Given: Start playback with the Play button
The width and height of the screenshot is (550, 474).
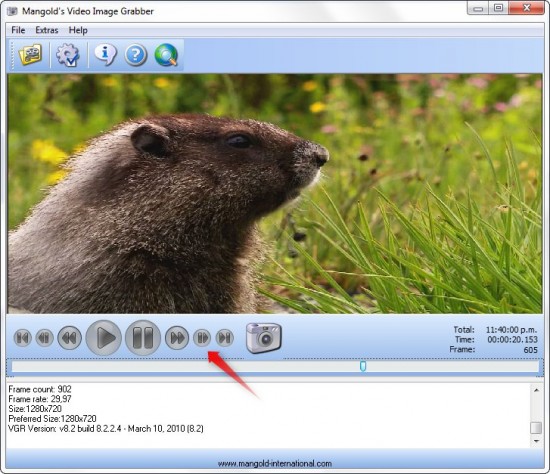Looking at the screenshot, I should [x=104, y=338].
